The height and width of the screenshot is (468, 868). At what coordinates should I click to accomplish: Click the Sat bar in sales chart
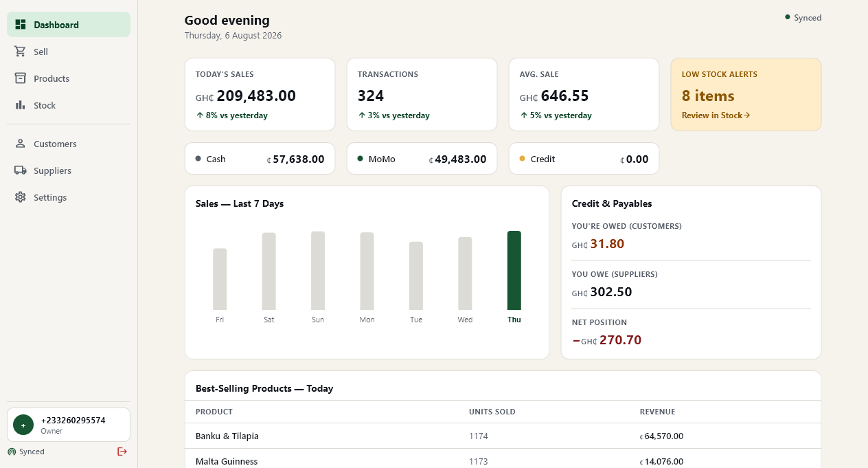(269, 271)
